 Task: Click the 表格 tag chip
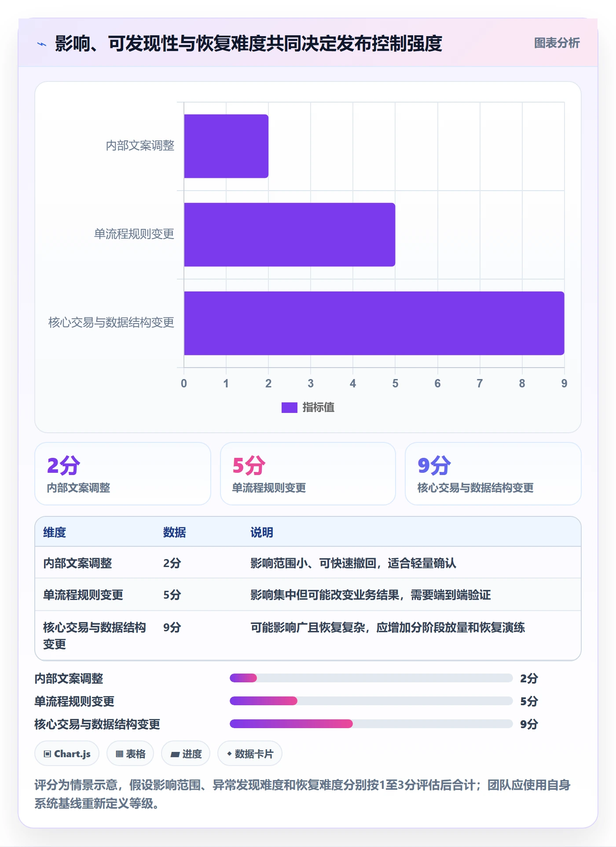pos(130,754)
